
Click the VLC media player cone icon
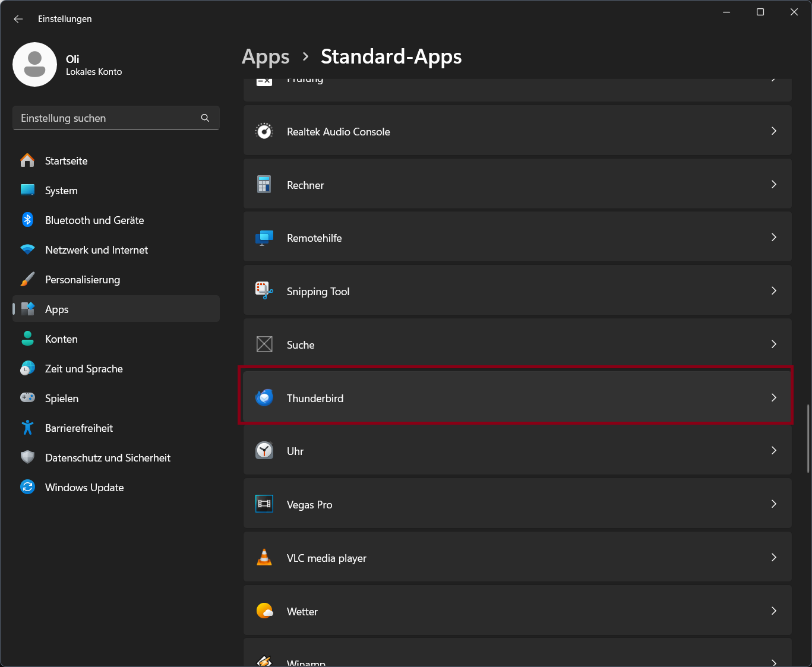pos(264,558)
